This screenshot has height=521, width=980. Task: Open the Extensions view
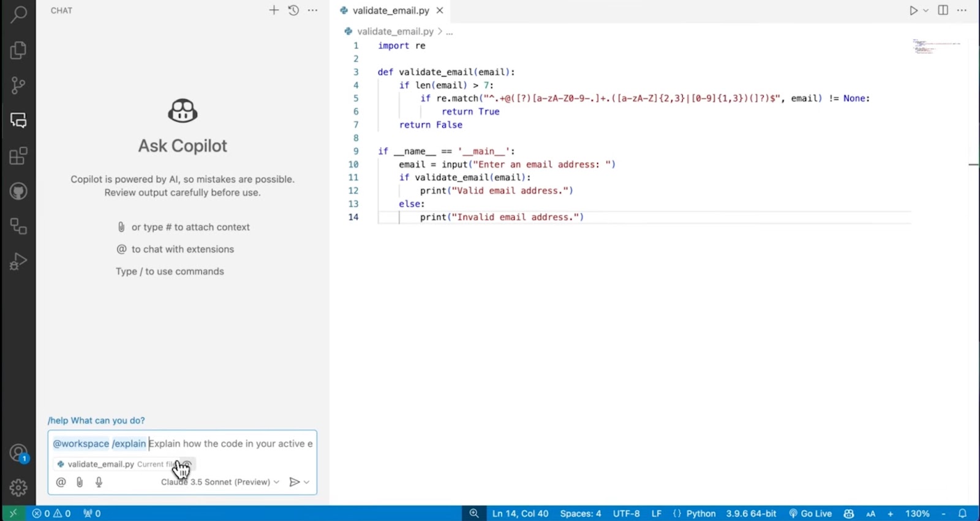pyautogui.click(x=18, y=156)
